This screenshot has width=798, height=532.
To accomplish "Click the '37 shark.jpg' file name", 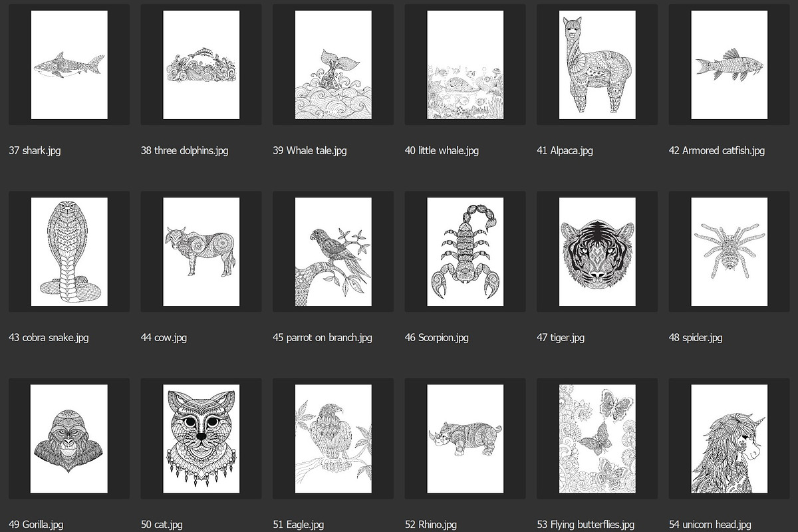I will pyautogui.click(x=35, y=151).
